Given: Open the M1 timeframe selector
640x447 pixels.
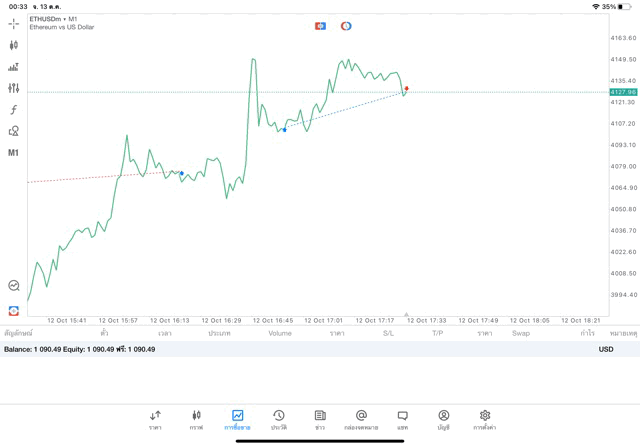Looking at the screenshot, I should [x=13, y=153].
